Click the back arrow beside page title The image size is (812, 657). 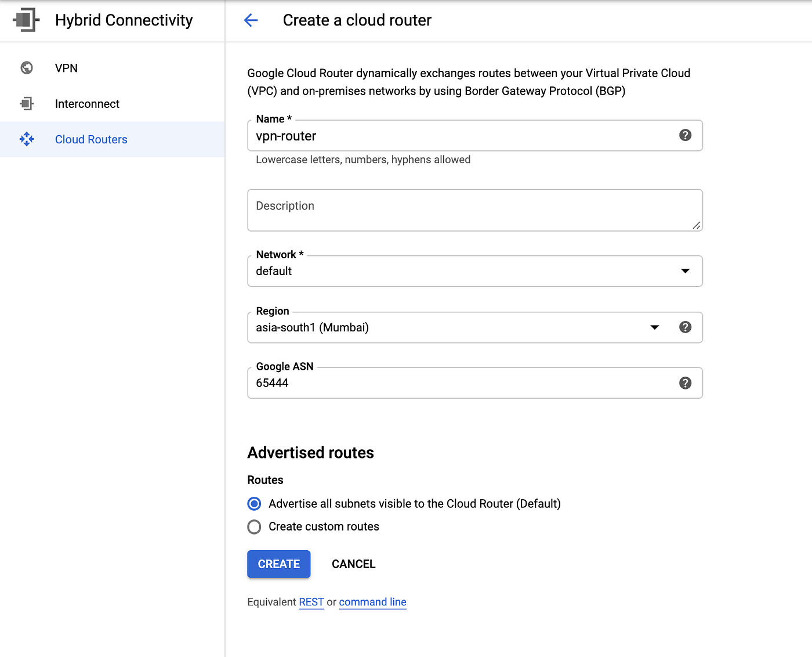[x=251, y=20]
